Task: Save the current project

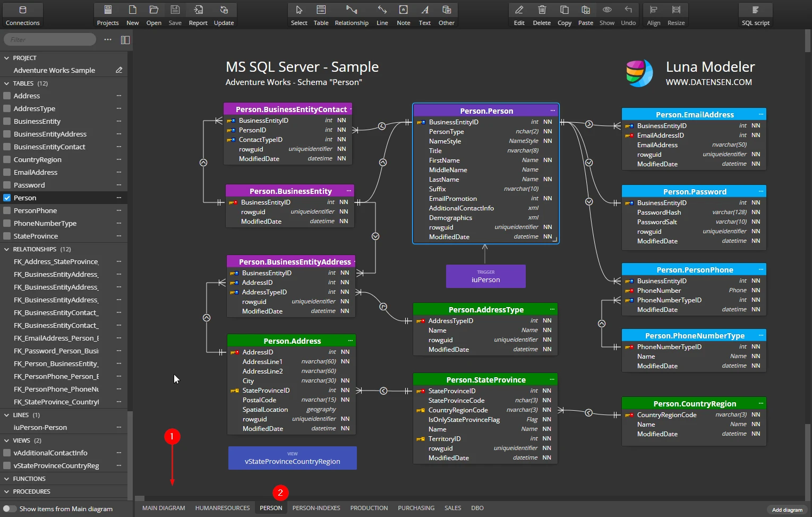Action: point(175,15)
